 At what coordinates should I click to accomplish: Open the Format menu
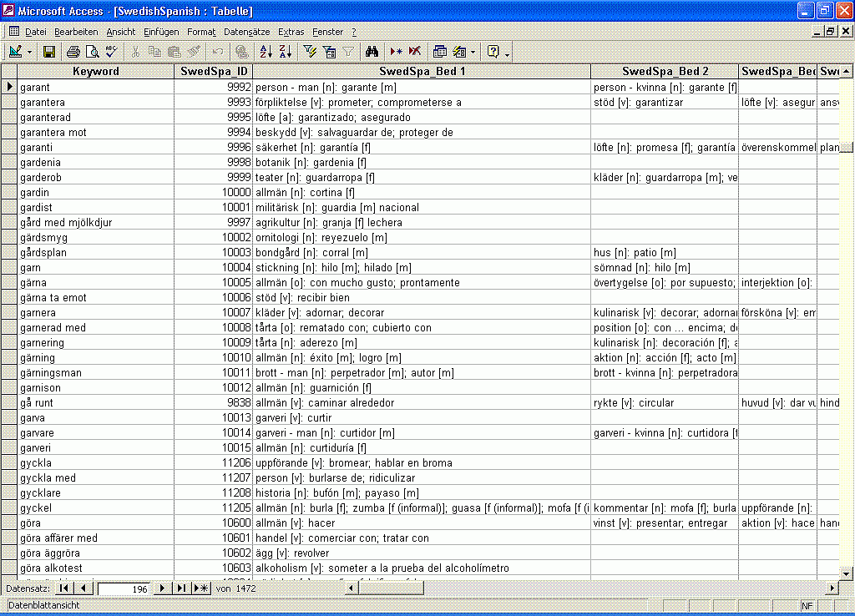click(201, 32)
